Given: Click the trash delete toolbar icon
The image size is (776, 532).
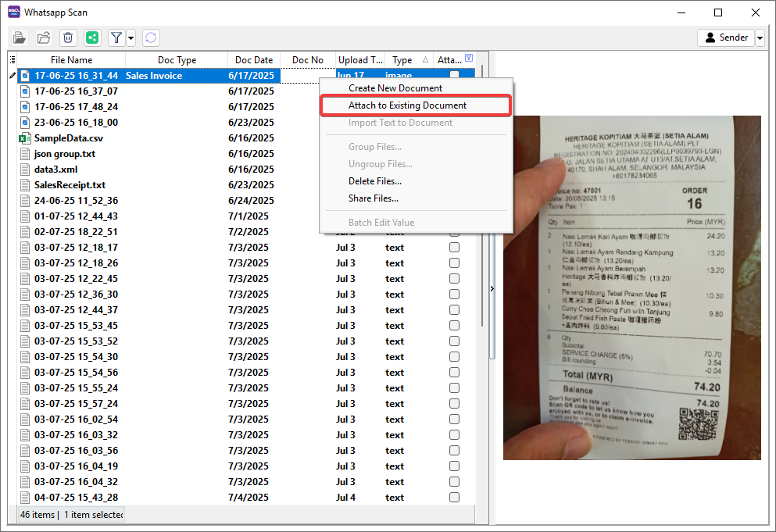Looking at the screenshot, I should (x=68, y=37).
